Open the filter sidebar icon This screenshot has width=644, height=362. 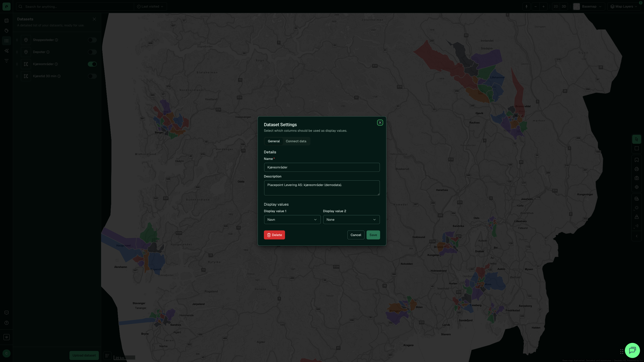7,61
